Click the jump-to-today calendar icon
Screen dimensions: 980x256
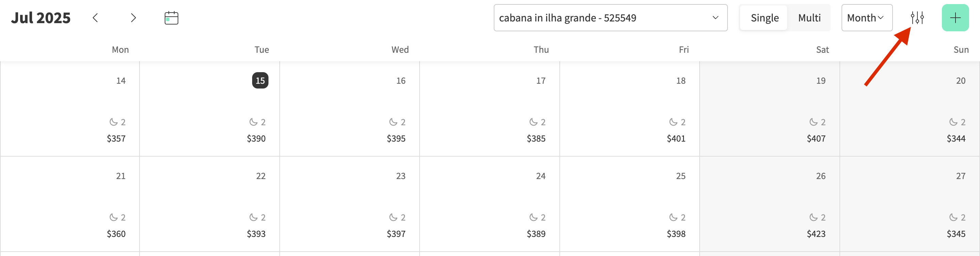point(171,18)
